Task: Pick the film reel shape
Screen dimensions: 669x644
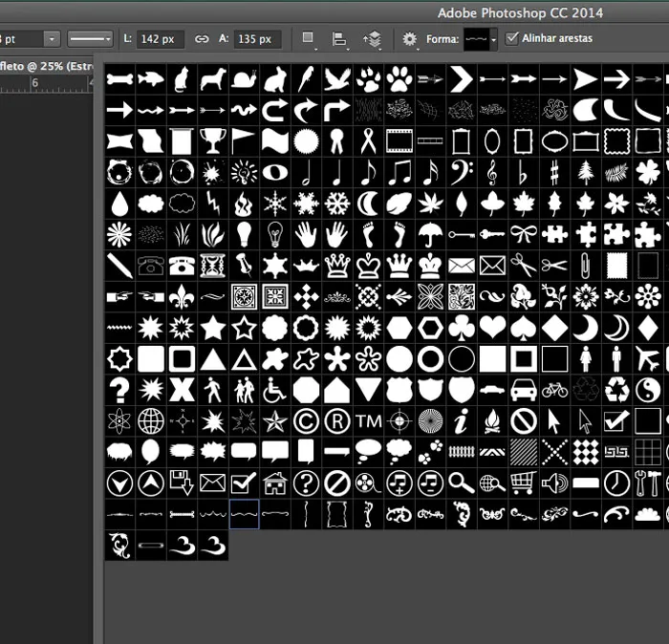Action: pyautogui.click(x=368, y=483)
